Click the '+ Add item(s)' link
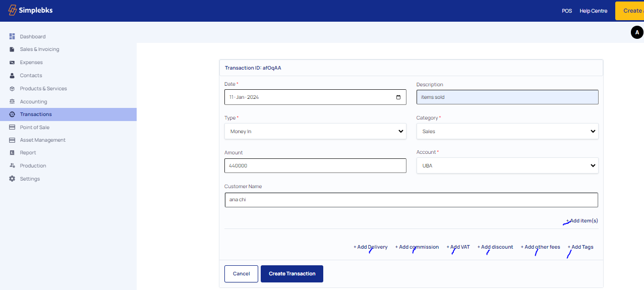 coord(582,221)
